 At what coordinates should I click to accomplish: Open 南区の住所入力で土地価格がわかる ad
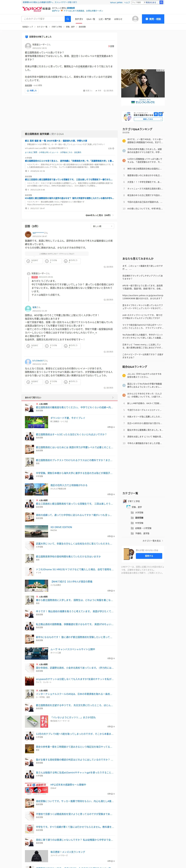click(x=69, y=485)
